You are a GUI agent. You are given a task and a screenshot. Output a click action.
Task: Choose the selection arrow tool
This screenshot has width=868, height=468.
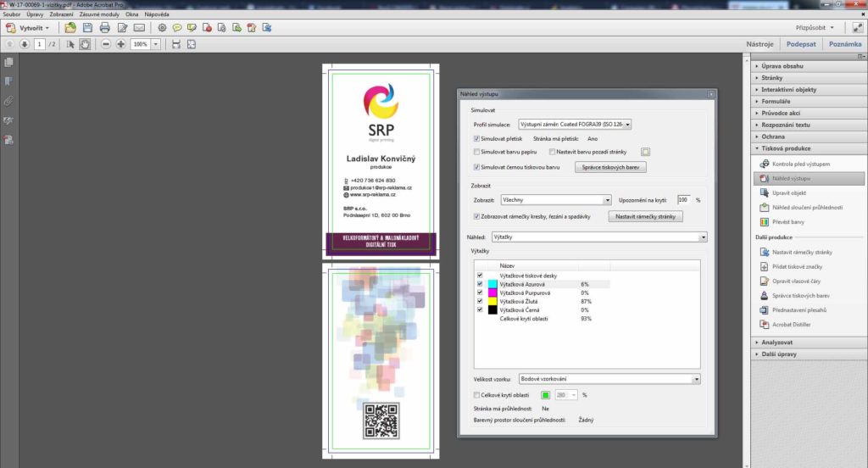70,44
